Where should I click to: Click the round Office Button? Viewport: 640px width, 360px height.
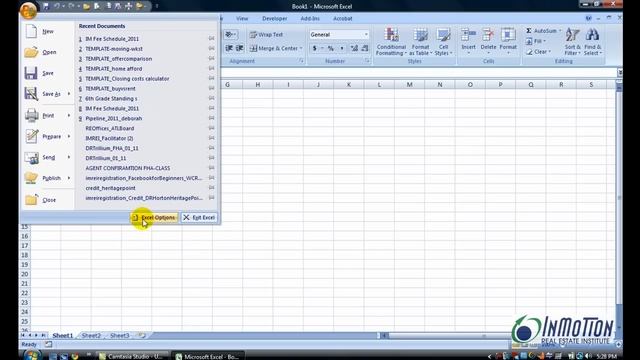click(x=28, y=11)
